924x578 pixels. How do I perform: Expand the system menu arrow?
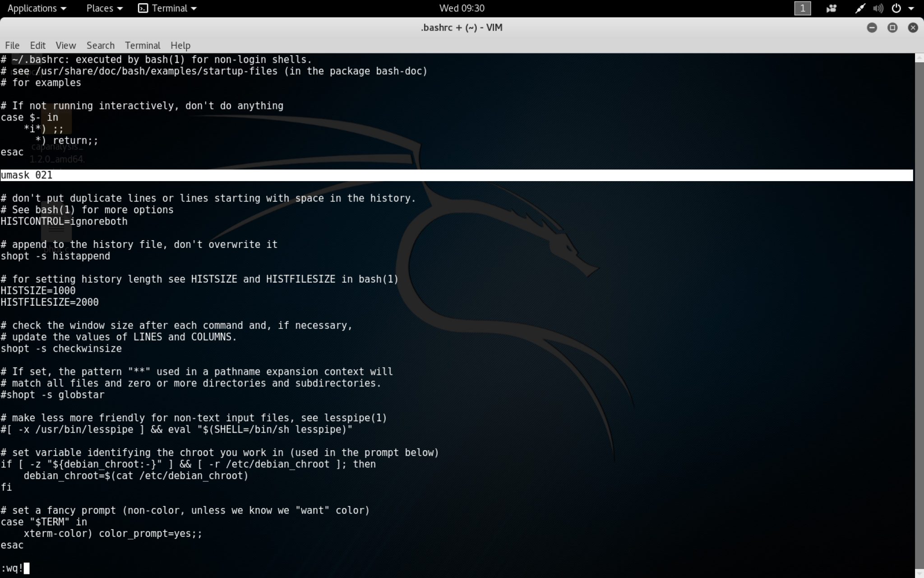click(911, 8)
